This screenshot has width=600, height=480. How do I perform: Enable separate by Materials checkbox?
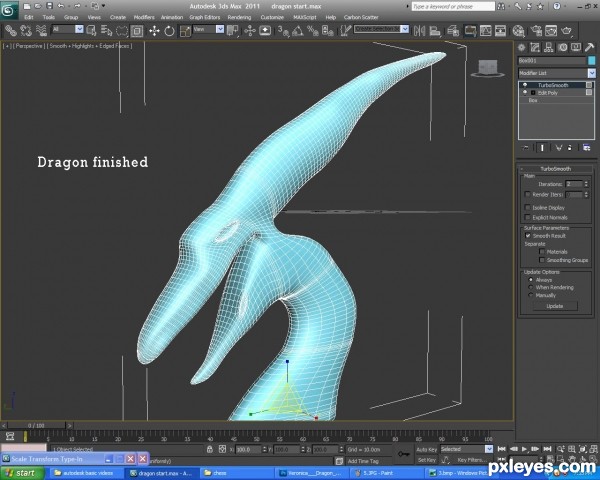(x=541, y=251)
